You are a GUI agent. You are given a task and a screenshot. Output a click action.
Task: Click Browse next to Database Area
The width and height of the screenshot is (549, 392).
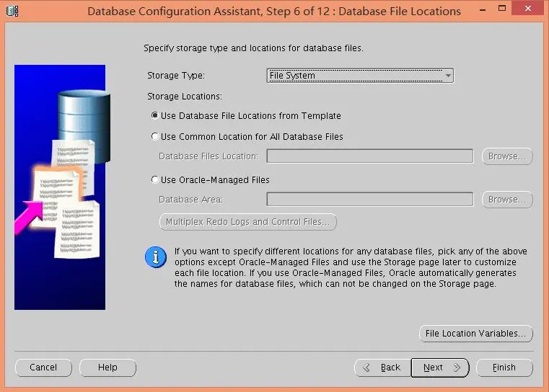(x=507, y=200)
